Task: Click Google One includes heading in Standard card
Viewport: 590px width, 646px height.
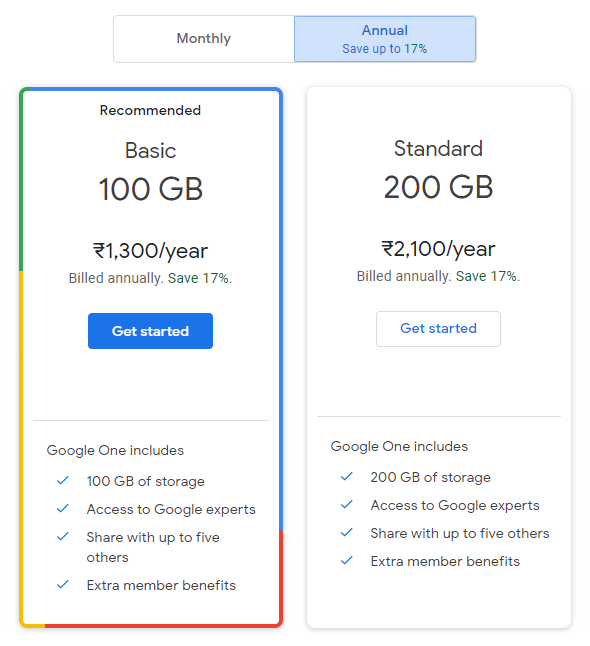Action: pos(399,446)
